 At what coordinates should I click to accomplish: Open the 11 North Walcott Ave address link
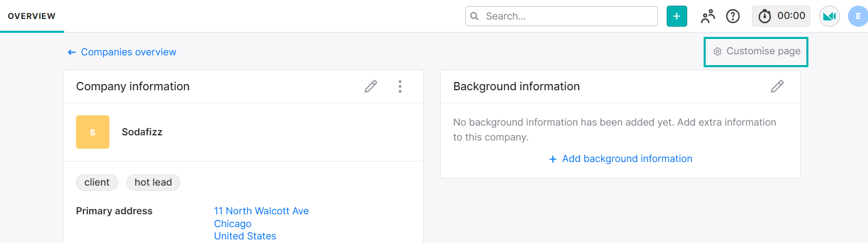[x=261, y=211]
